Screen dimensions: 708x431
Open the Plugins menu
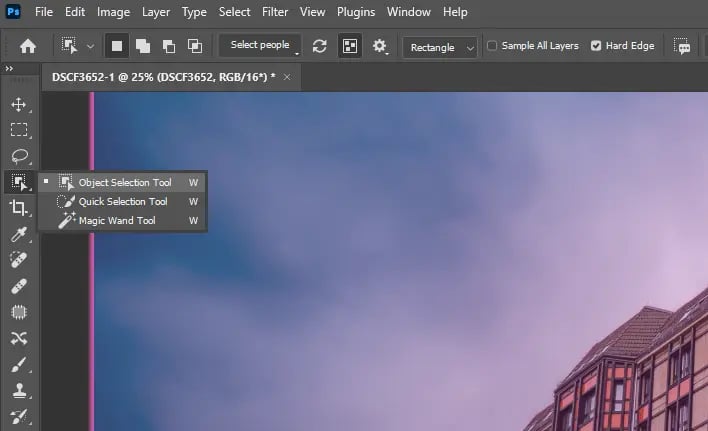(x=356, y=12)
